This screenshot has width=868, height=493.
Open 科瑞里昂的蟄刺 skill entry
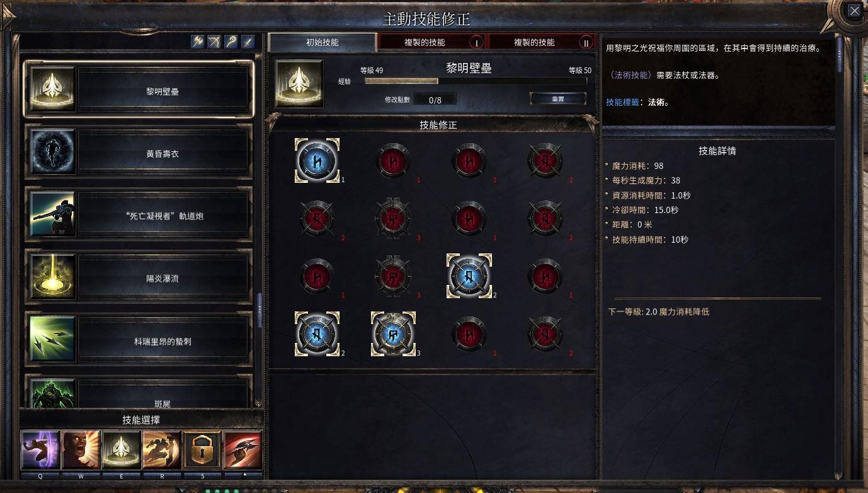(x=139, y=340)
